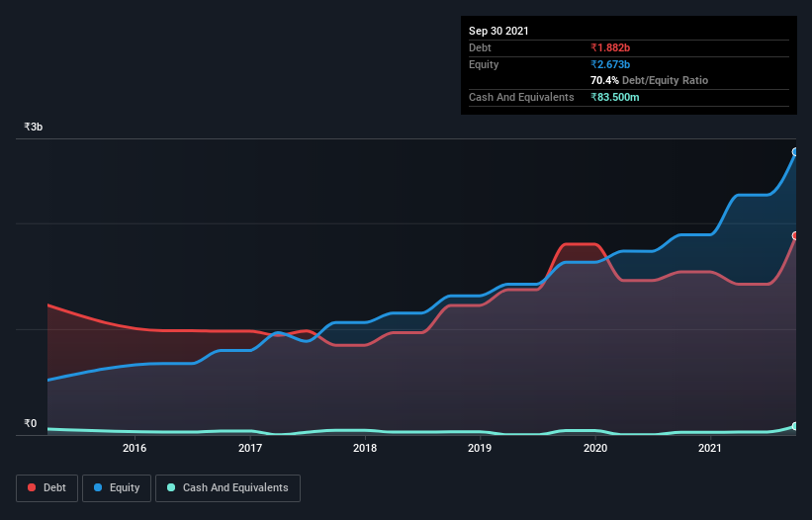This screenshot has width=812, height=520.
Task: Click the ₹3b y-axis label
Action: point(34,127)
